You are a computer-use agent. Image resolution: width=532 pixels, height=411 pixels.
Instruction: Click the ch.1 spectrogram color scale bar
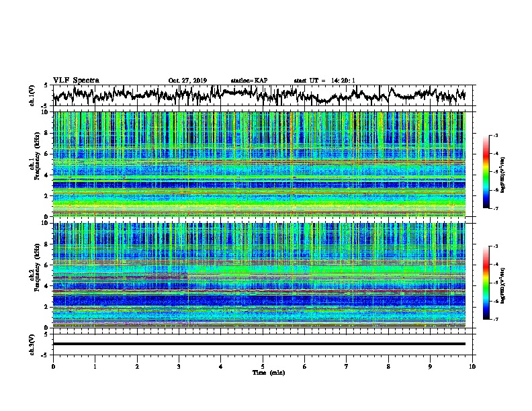point(486,172)
